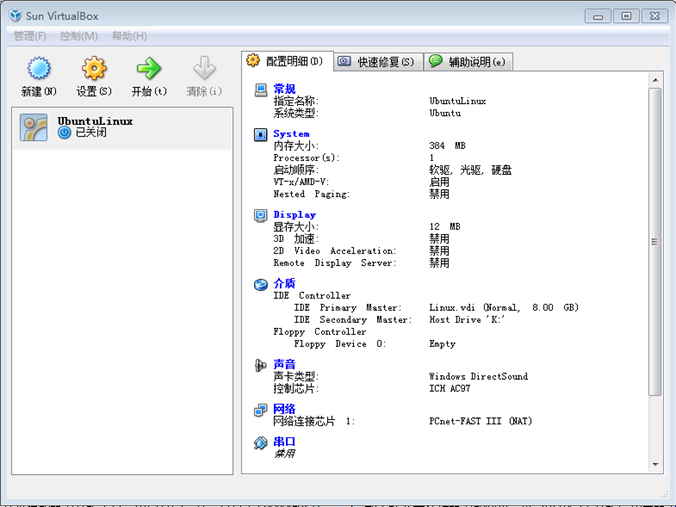Click the Host Drive 'K:' value
The width and height of the screenshot is (676, 507).
[467, 320]
